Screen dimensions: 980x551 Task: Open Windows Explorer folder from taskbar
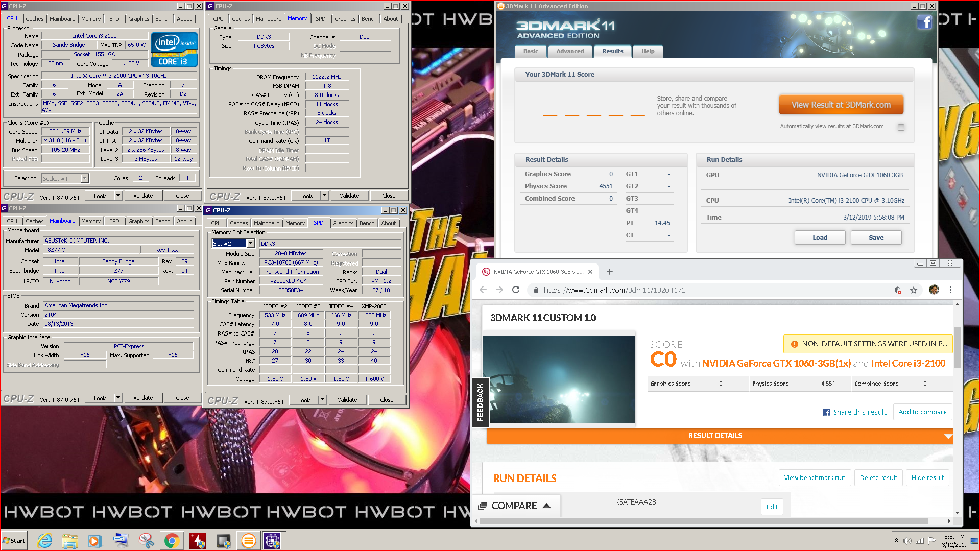[70, 541]
